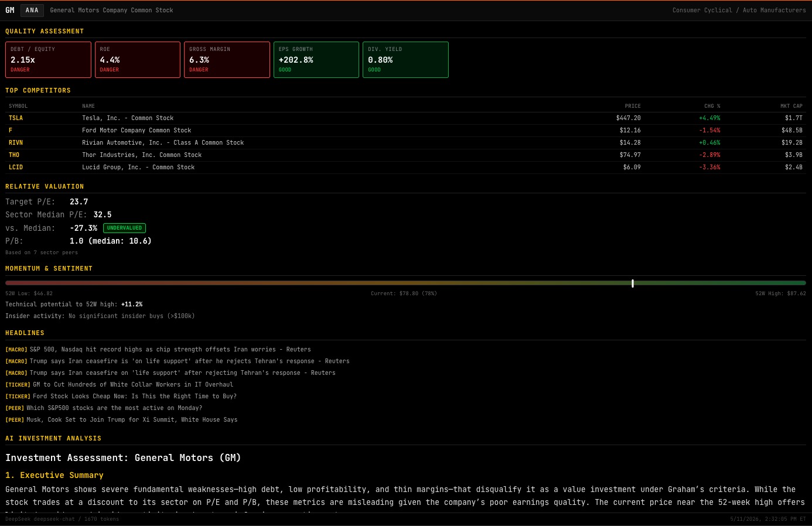Viewport: 812px width, 526px height.
Task: Select the ANA mode badge
Action: (x=32, y=10)
